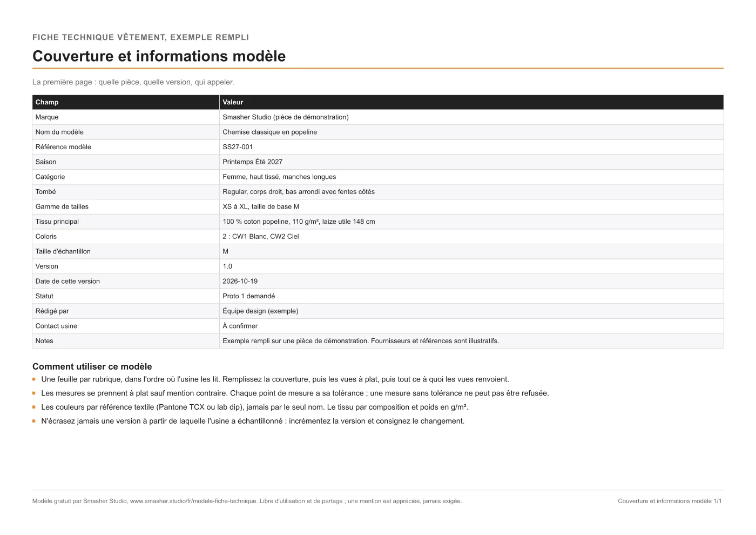Select "2 : CW1 Blanc, CW2 Ciel"
Screen dimensions: 756x535
point(261,237)
